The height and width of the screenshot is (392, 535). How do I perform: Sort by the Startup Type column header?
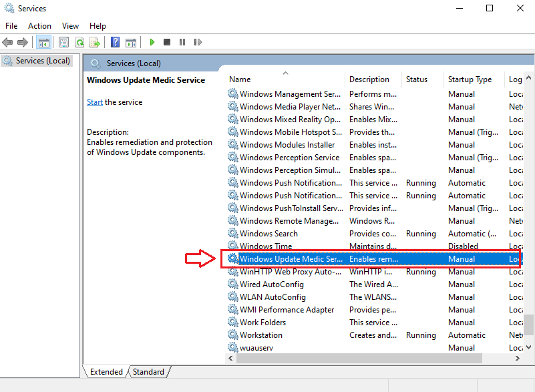pyautogui.click(x=474, y=79)
